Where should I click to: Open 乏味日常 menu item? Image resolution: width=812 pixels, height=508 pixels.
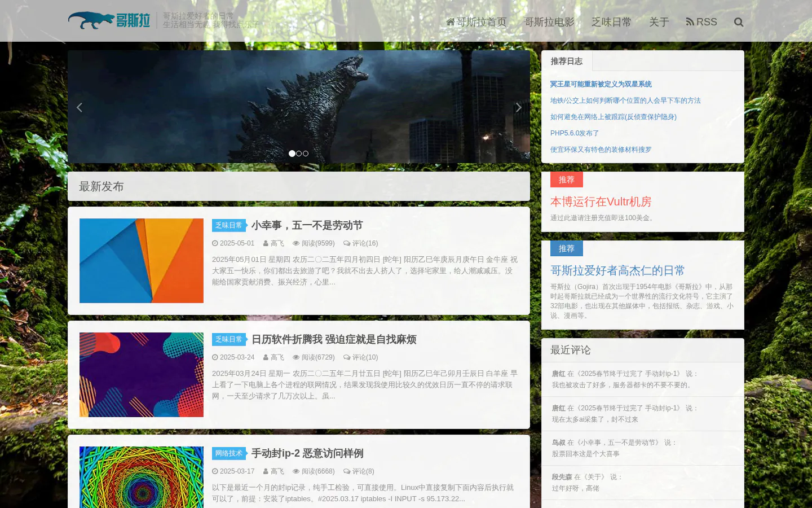point(611,21)
